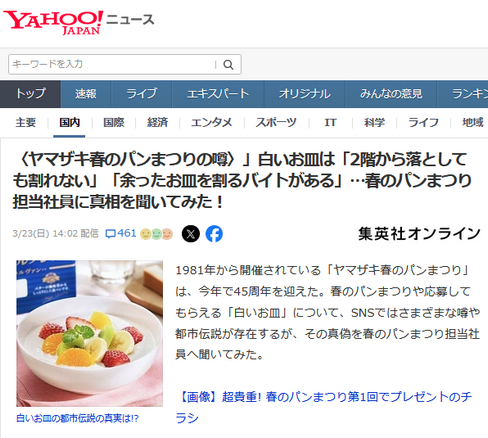Select the オリジナル tab
Image resolution: width=488 pixels, height=438 pixels.
(x=305, y=94)
